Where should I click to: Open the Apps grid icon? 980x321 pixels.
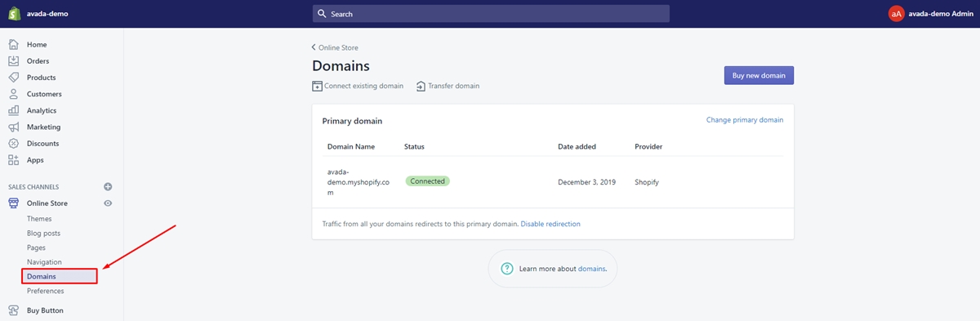pos(13,160)
